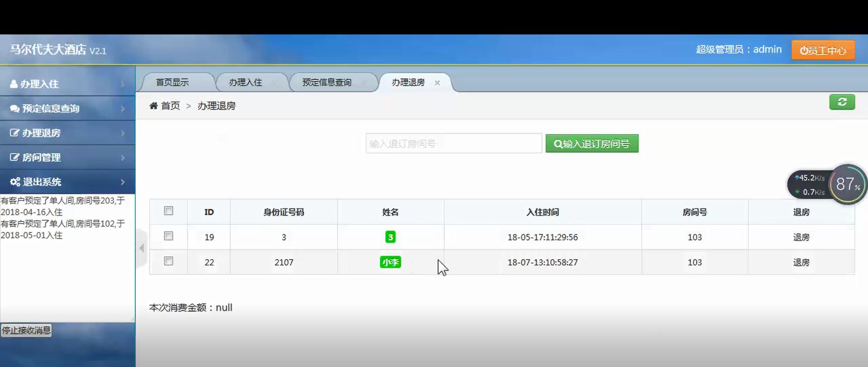
Task: Select the active 办理退房 tab
Action: (x=408, y=82)
